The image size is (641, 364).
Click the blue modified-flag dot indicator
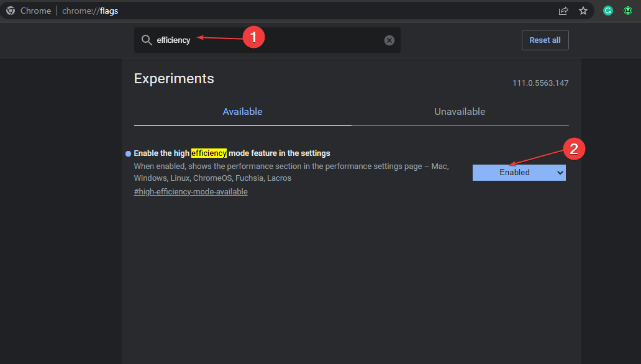[x=129, y=154]
